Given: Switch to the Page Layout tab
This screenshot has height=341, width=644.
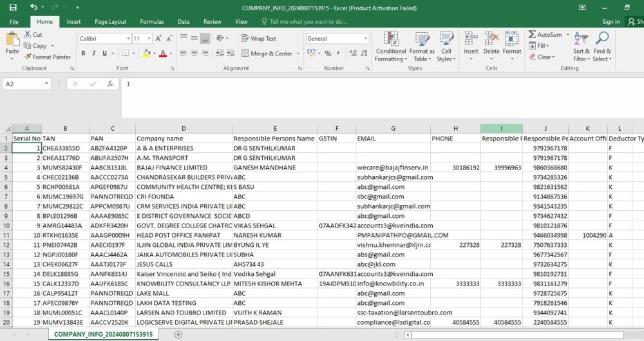Looking at the screenshot, I should [x=111, y=22].
